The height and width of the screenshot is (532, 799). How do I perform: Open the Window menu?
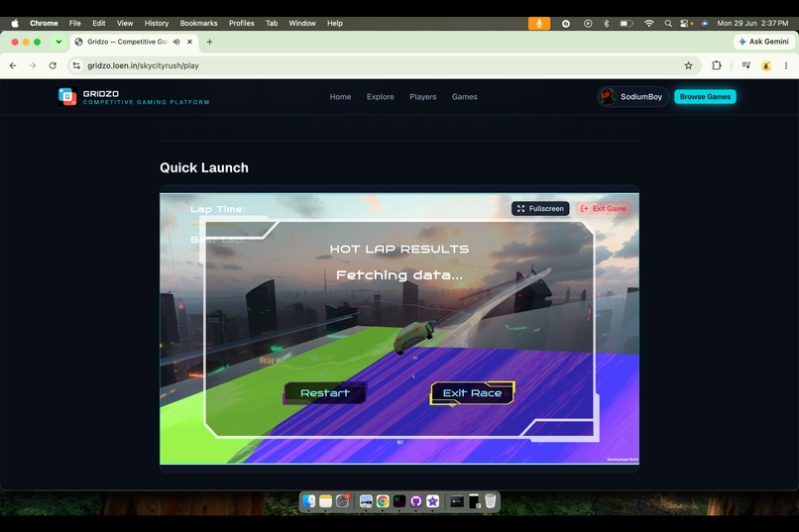coord(302,23)
